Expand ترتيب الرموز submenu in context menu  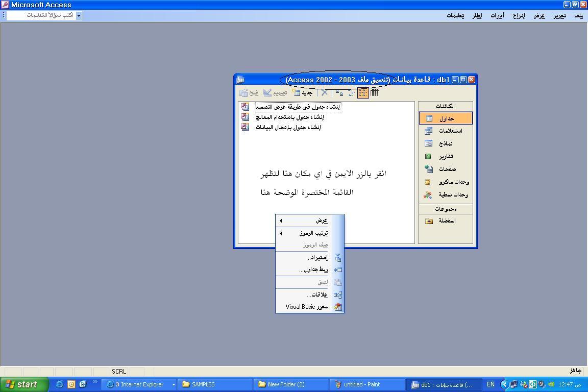coord(310,233)
